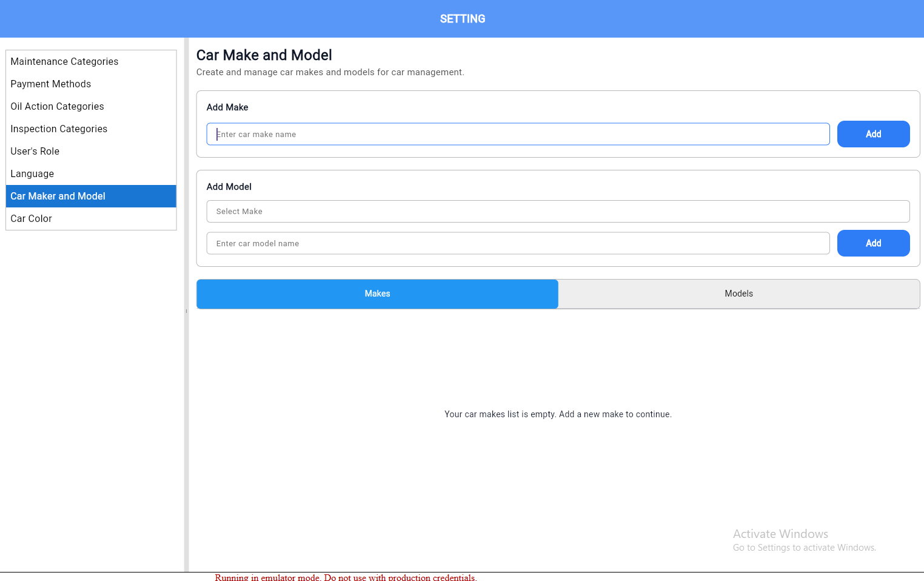Go to Oil Action Categories

[57, 106]
